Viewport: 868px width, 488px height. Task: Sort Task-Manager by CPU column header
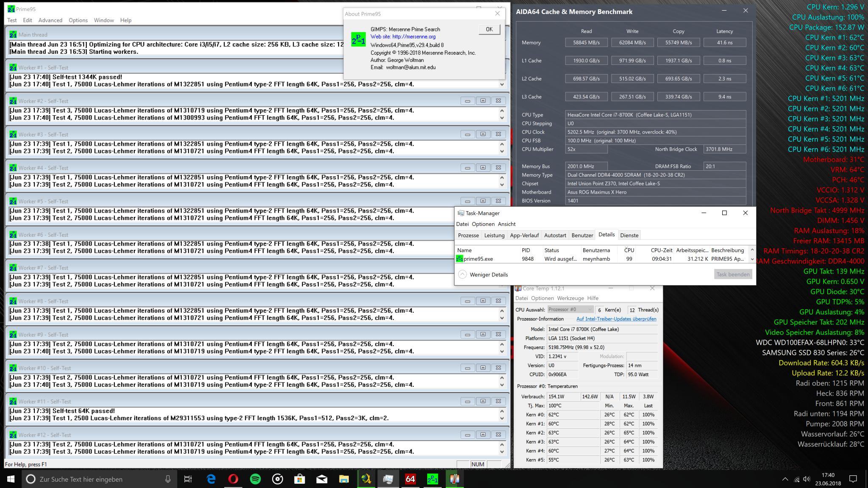[x=629, y=250]
